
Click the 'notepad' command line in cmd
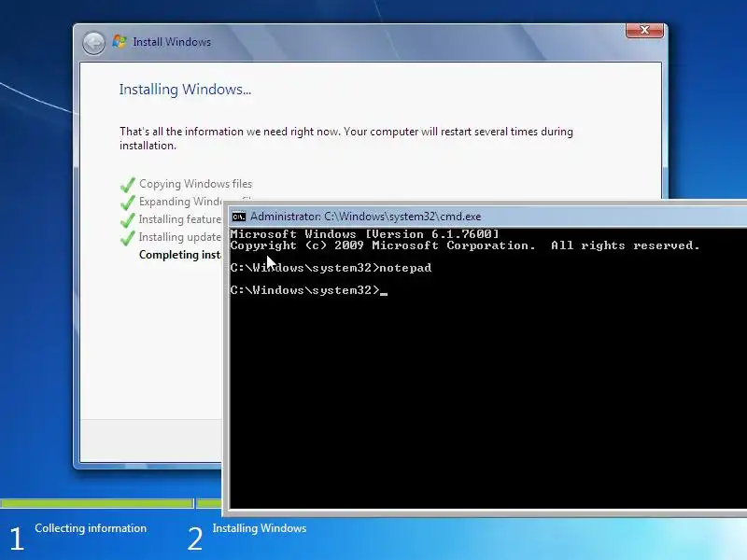coord(331,268)
